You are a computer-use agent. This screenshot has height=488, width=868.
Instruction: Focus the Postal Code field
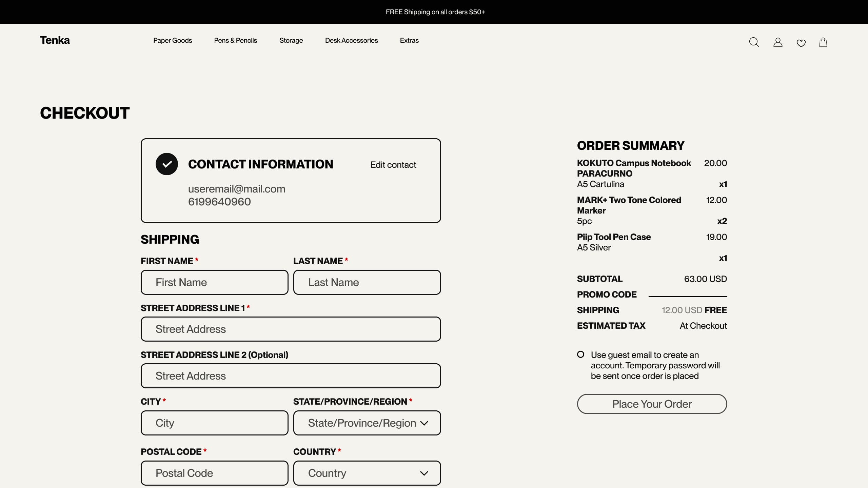tap(215, 473)
